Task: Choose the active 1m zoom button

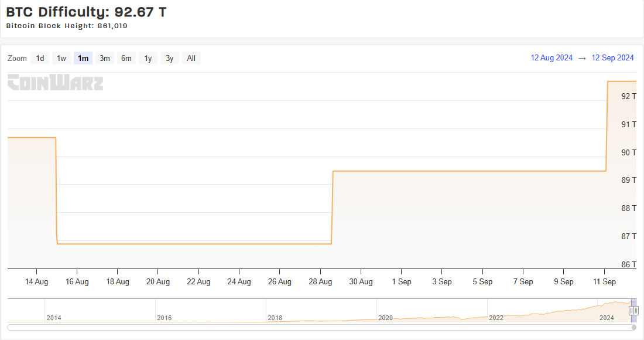Action: (83, 58)
